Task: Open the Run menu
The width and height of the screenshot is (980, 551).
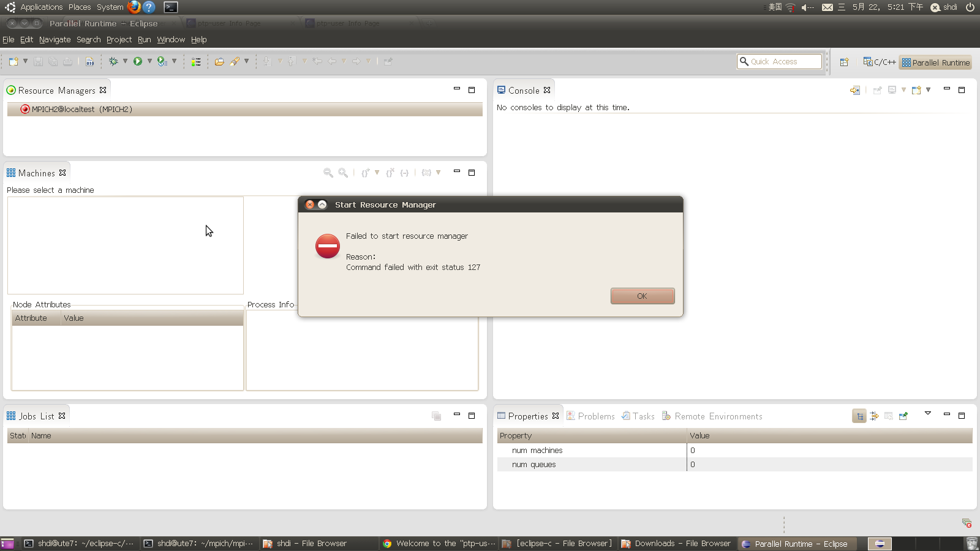Action: 144,40
